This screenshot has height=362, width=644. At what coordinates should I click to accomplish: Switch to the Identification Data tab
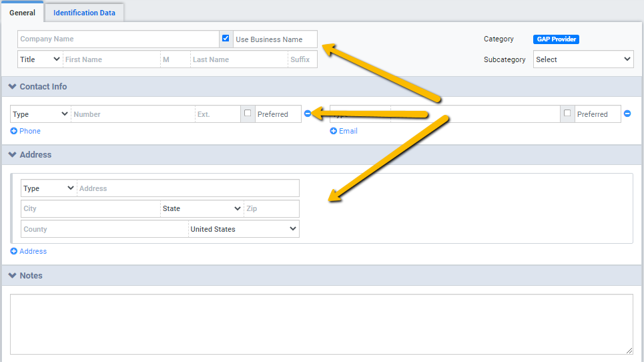(x=84, y=13)
